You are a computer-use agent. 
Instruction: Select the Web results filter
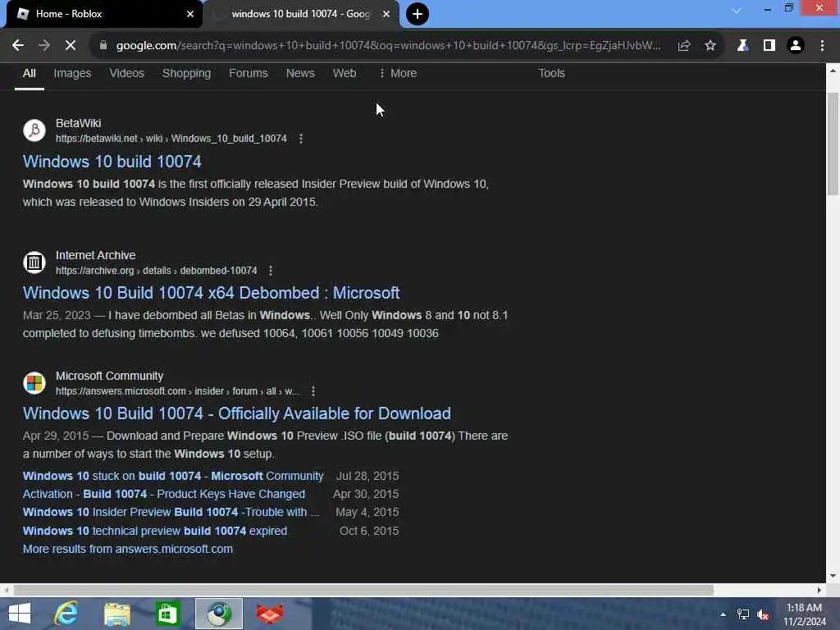click(345, 73)
